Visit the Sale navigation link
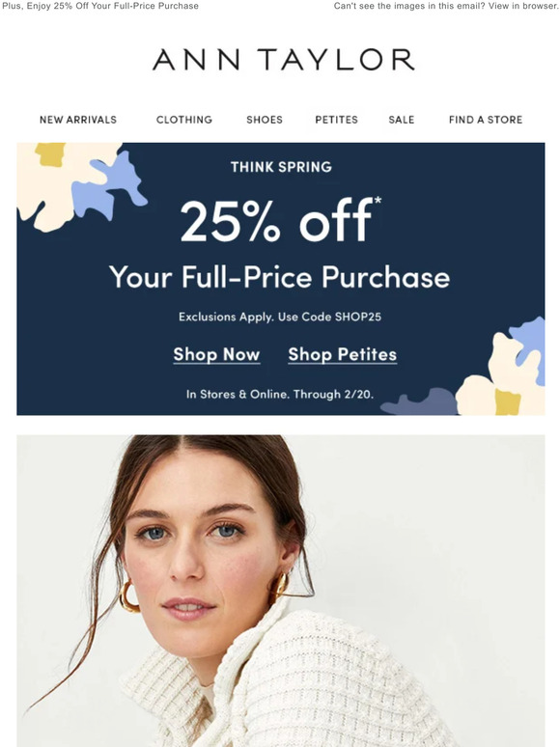 (x=402, y=120)
